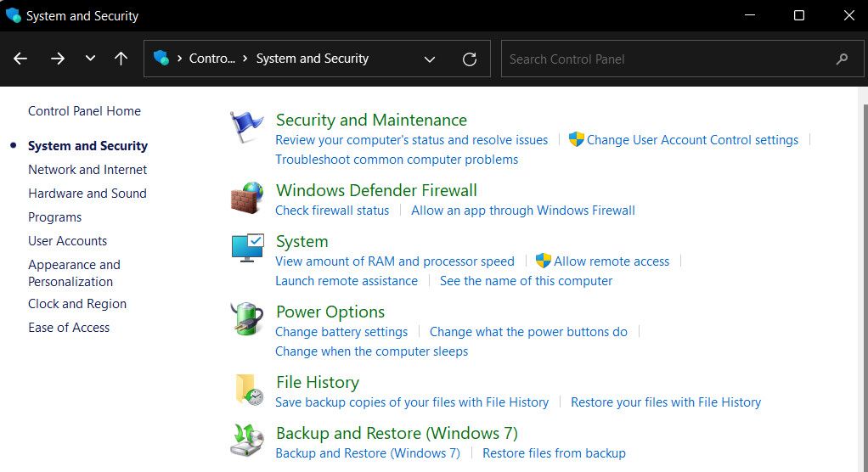Go forward with the right arrow button
This screenshot has width=868, height=472.
tap(58, 59)
